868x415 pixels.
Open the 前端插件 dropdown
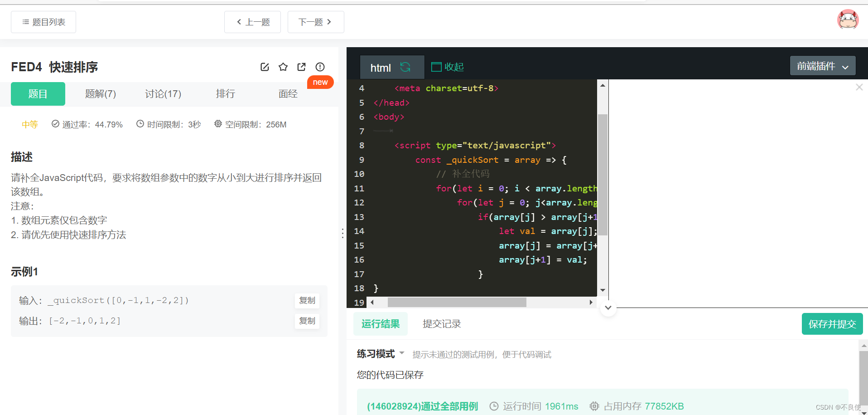tap(823, 66)
